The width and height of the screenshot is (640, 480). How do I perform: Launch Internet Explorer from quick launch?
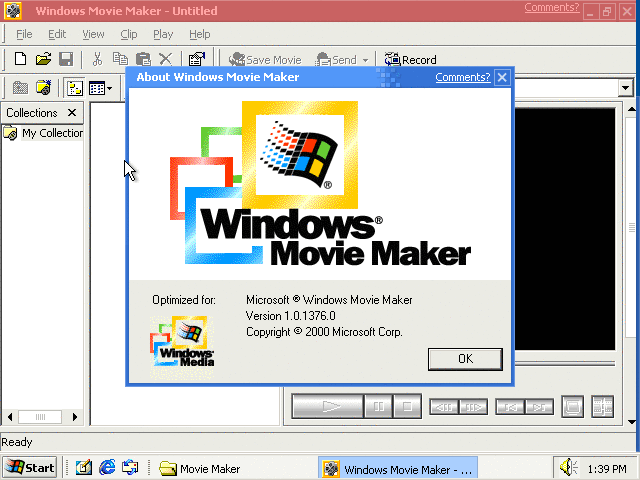(107, 467)
